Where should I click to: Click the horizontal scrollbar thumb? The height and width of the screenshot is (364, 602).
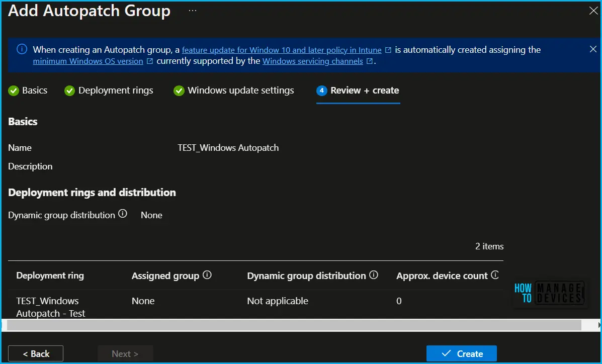pos(294,325)
